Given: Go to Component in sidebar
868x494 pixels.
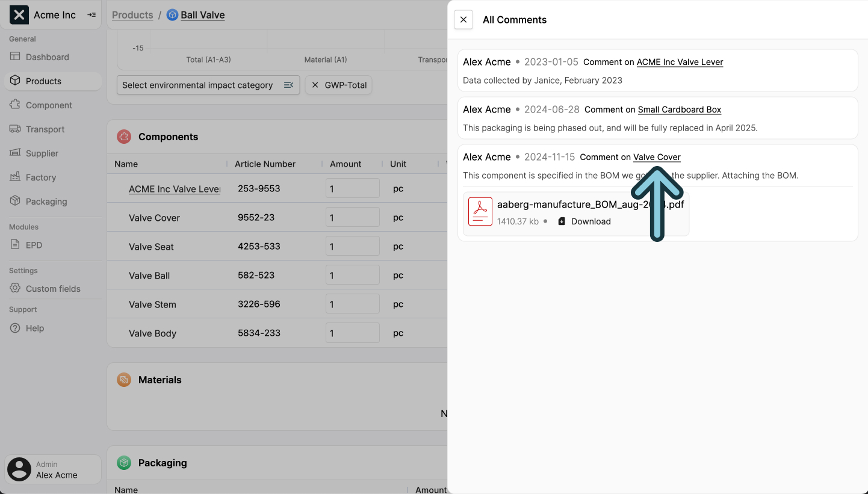Looking at the screenshot, I should point(48,105).
